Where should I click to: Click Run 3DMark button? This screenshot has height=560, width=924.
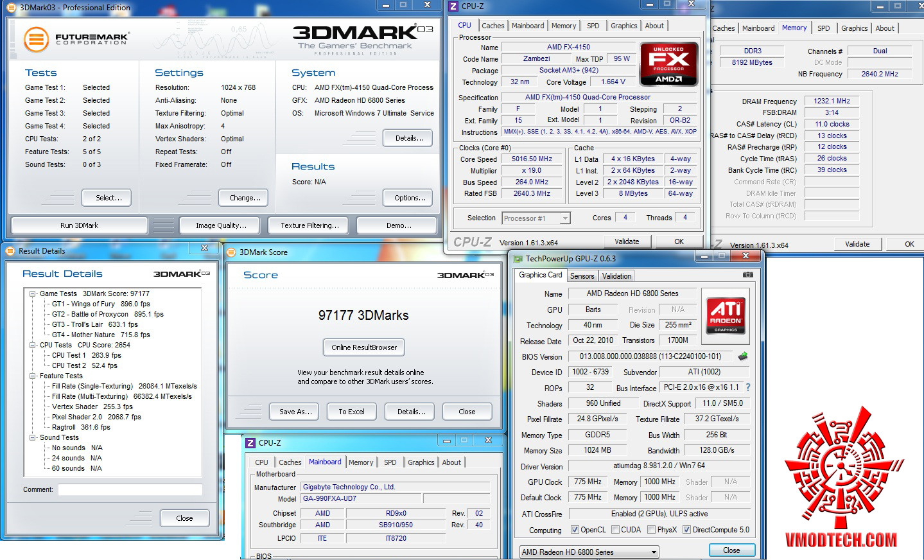(80, 225)
